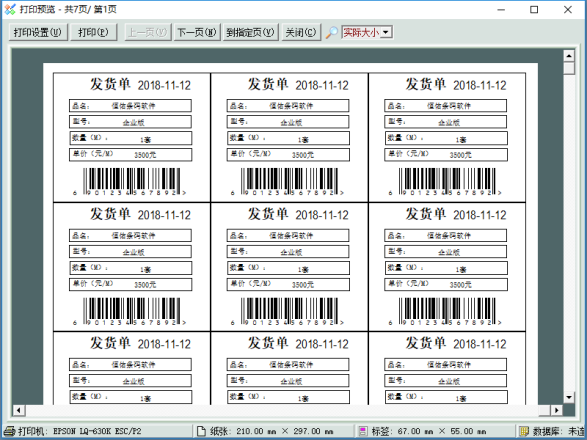Click the database icon in status bar
Image resolution: width=587 pixels, height=440 pixels.
pos(524,431)
